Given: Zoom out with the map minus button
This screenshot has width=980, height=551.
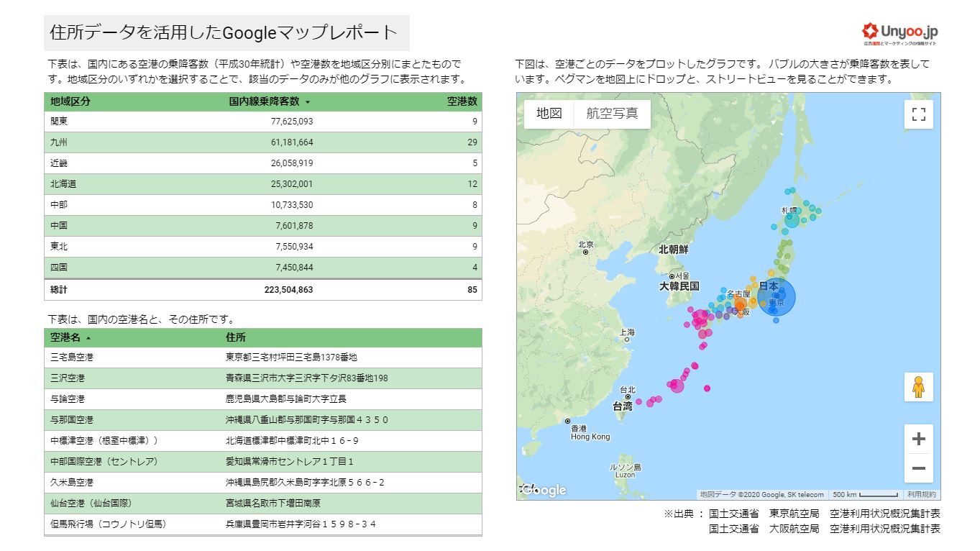Looking at the screenshot, I should click(918, 468).
